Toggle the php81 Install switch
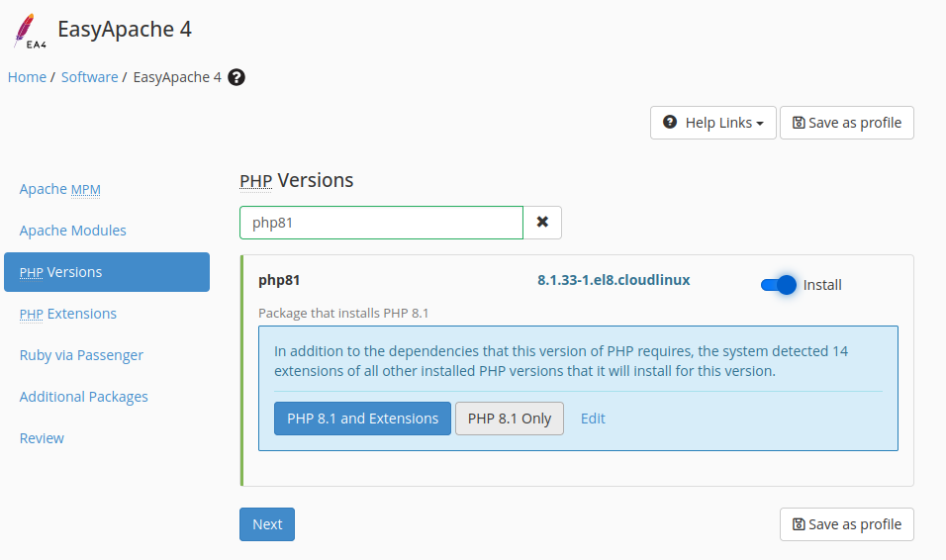946x560 pixels. pyautogui.click(x=779, y=285)
